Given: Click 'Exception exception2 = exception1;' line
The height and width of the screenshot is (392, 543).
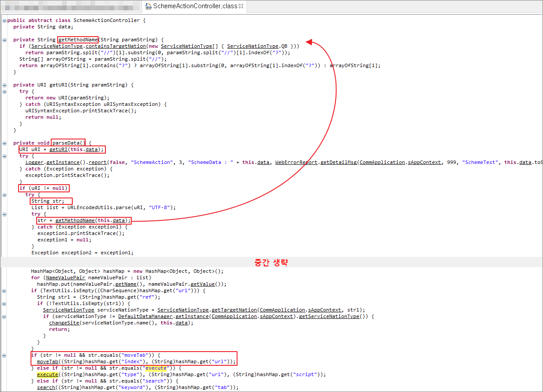Looking at the screenshot, I should click(83, 253).
